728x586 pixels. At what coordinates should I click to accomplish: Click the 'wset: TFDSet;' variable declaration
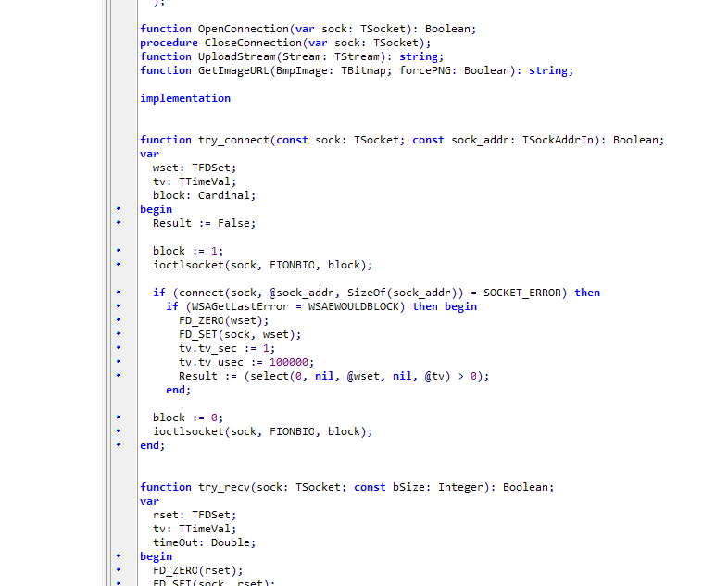tap(195, 168)
